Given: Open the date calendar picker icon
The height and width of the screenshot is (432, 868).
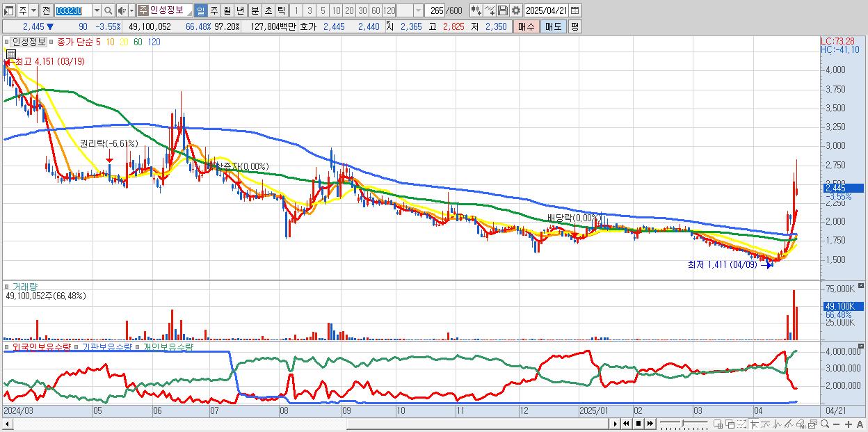Looking at the screenshot, I should [574, 10].
